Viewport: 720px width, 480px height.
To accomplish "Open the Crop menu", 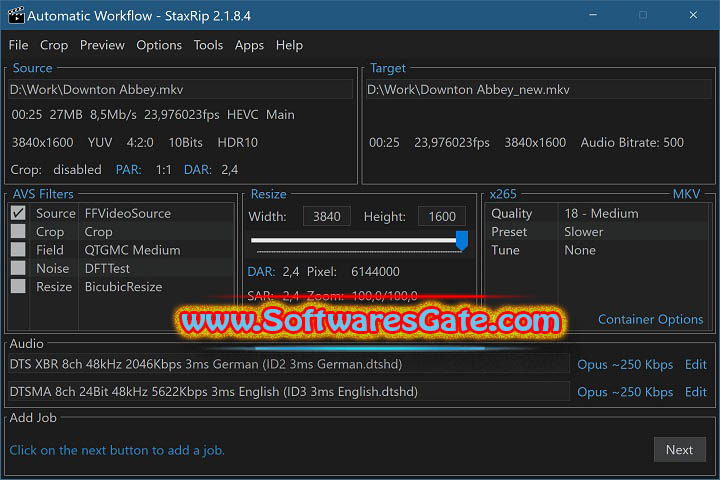I will click(54, 45).
